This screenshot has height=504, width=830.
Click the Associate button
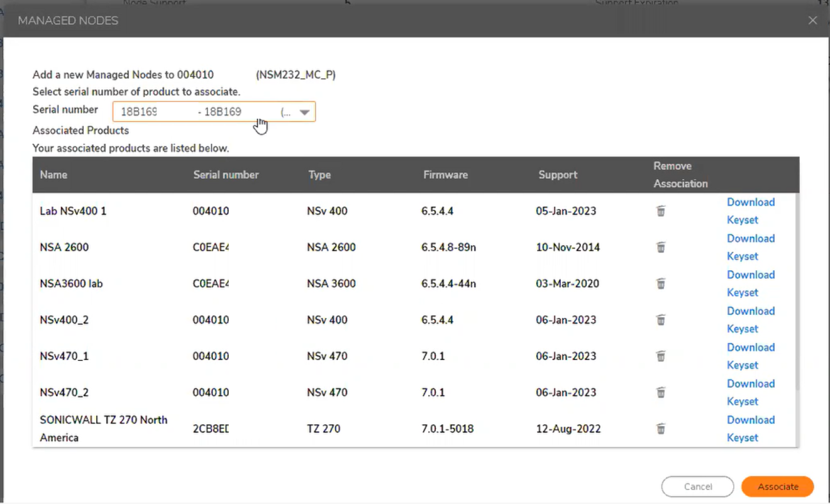click(778, 486)
